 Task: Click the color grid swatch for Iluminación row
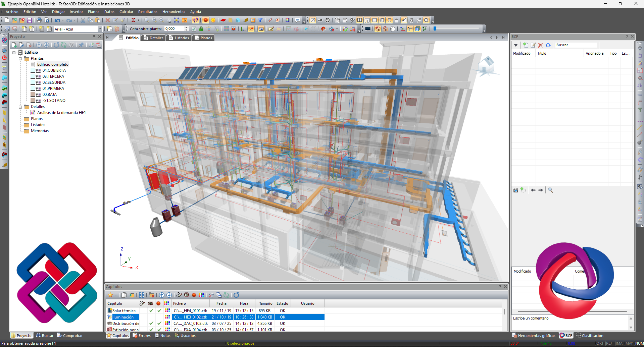coord(167,317)
